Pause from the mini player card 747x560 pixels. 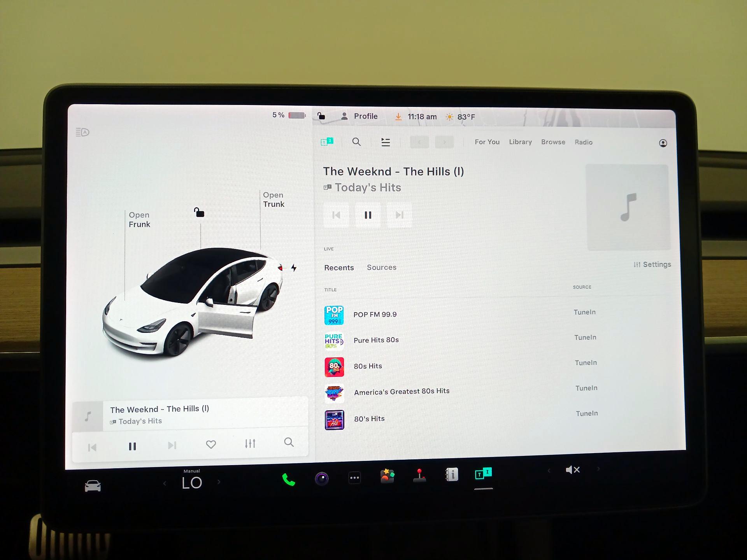[x=132, y=446]
